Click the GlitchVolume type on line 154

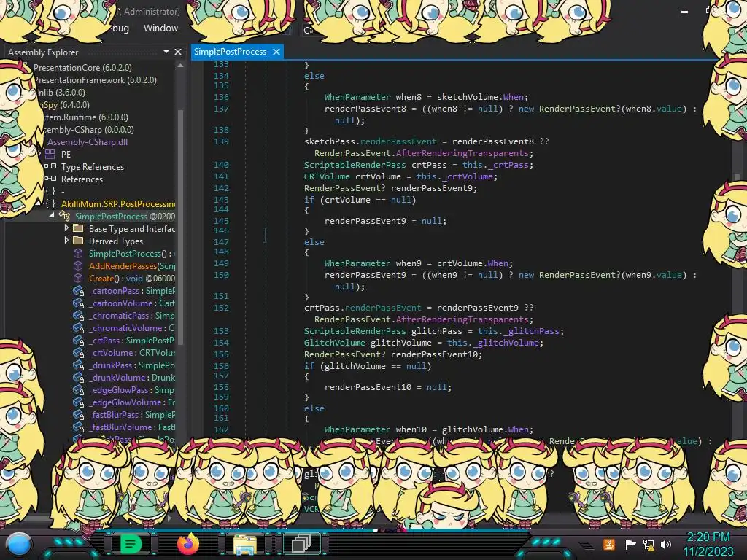click(334, 343)
